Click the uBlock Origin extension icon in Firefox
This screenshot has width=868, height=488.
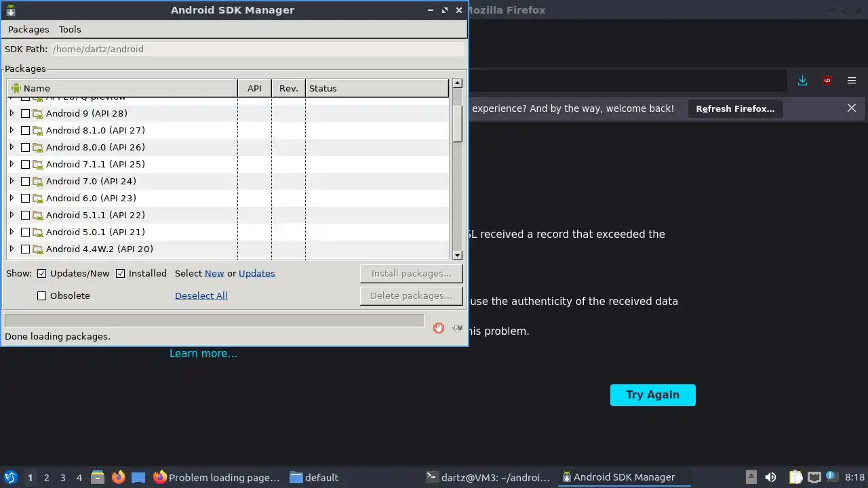coord(827,81)
